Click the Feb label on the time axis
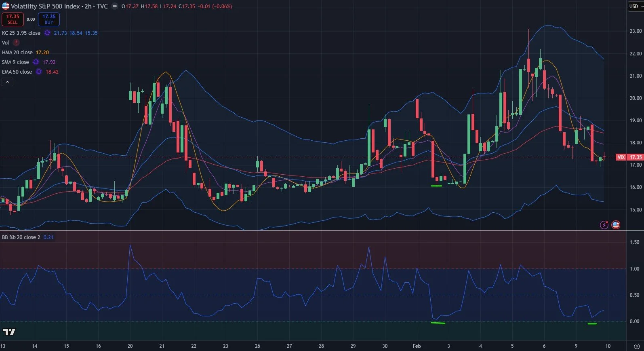The width and height of the screenshot is (644, 351). coord(417,346)
